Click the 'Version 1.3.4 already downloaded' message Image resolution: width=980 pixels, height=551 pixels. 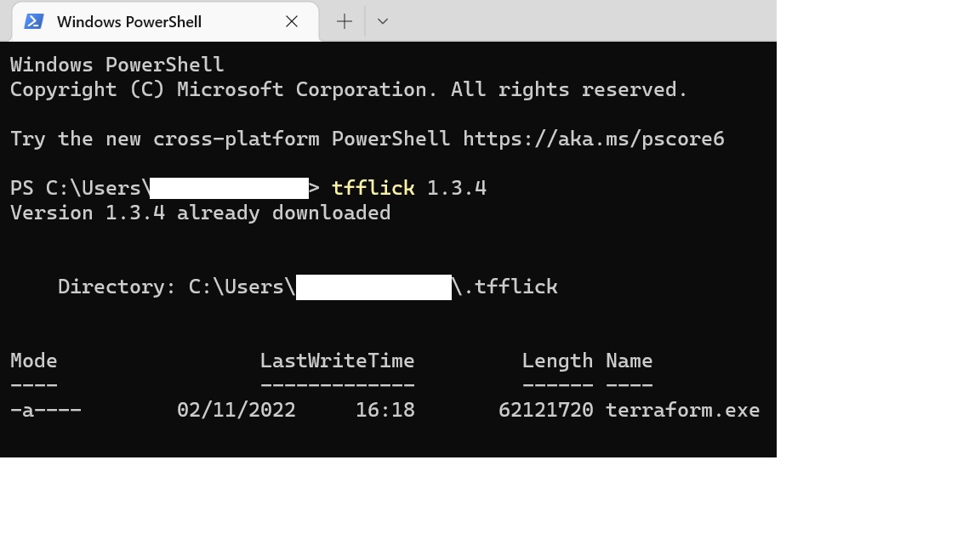coord(200,213)
